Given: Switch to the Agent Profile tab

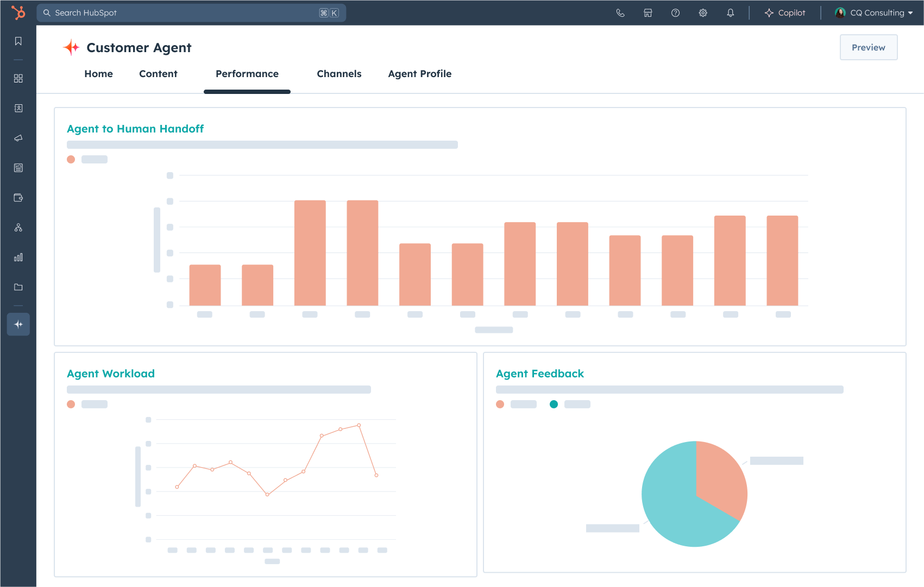Looking at the screenshot, I should 419,74.
